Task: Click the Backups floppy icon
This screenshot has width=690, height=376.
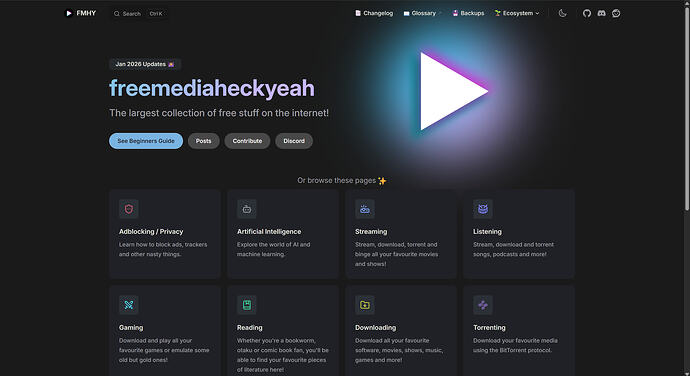Action: (455, 13)
